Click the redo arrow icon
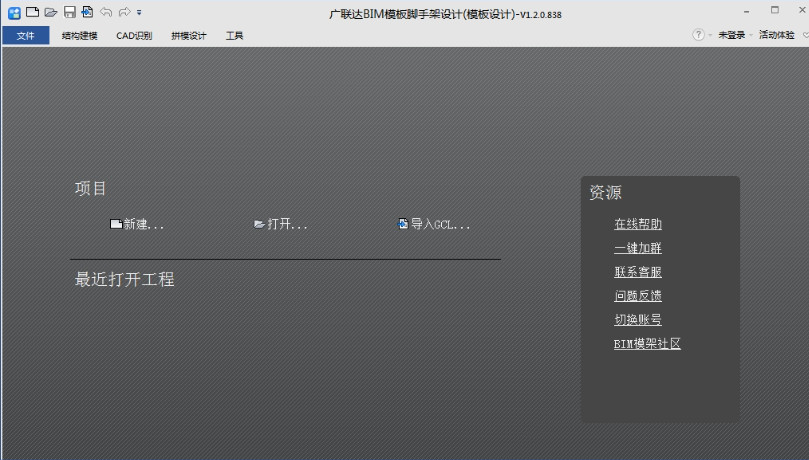 (x=124, y=12)
